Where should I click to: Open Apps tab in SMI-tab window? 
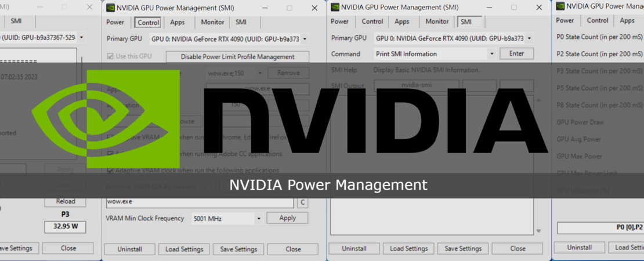pos(402,21)
